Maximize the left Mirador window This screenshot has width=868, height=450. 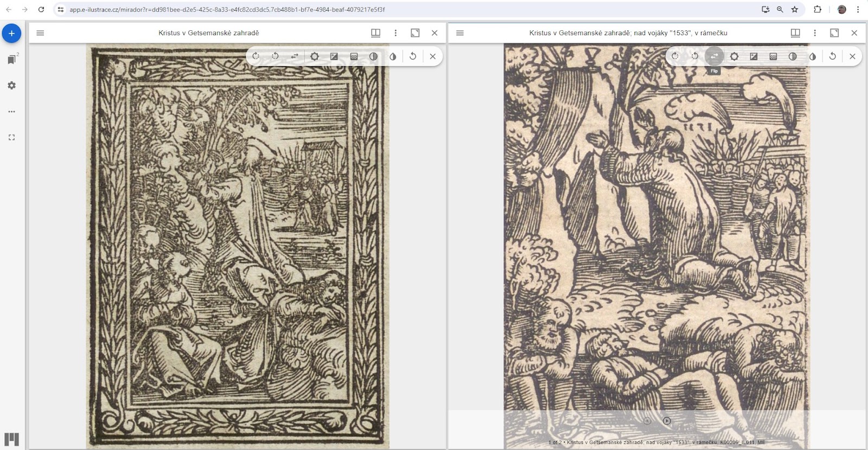point(415,33)
